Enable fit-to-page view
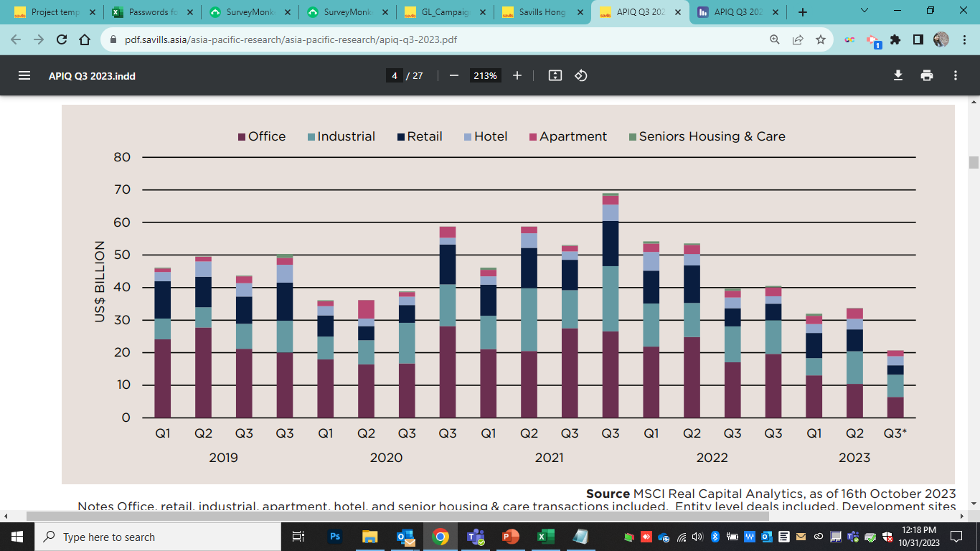The height and width of the screenshot is (551, 980). pos(555,75)
